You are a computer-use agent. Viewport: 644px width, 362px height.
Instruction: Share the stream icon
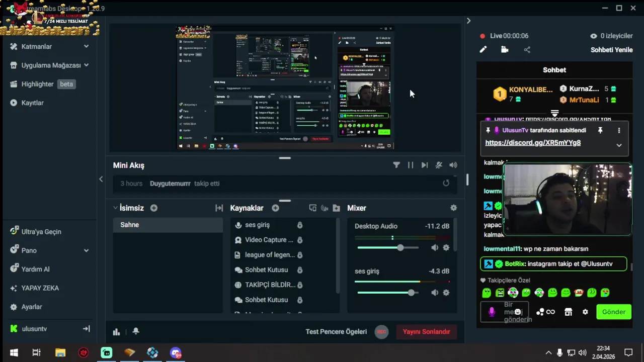527,49
